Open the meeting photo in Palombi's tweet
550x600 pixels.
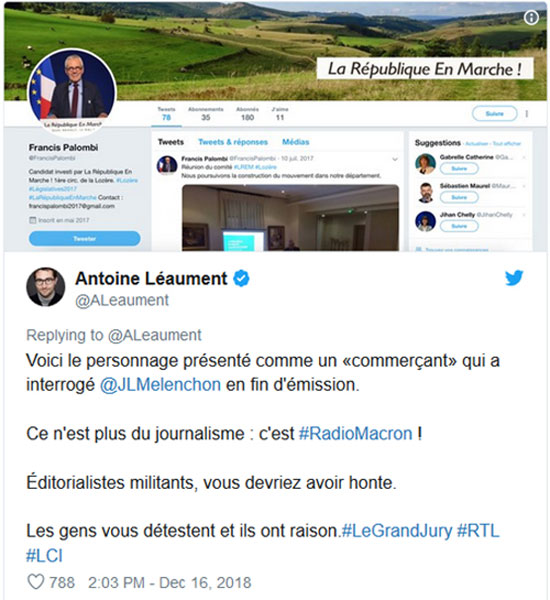[290, 218]
